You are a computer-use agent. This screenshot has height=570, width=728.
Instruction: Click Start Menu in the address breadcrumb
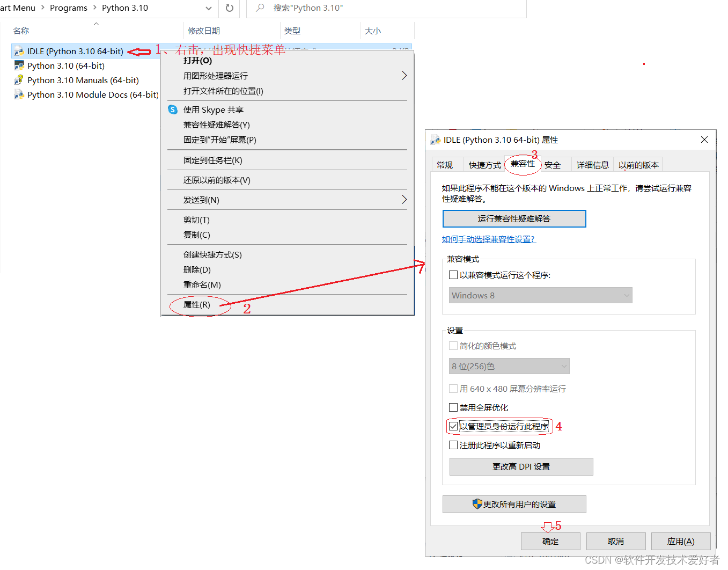point(18,8)
